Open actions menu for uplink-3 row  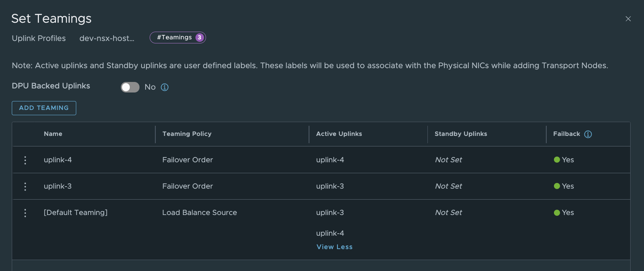click(25, 187)
